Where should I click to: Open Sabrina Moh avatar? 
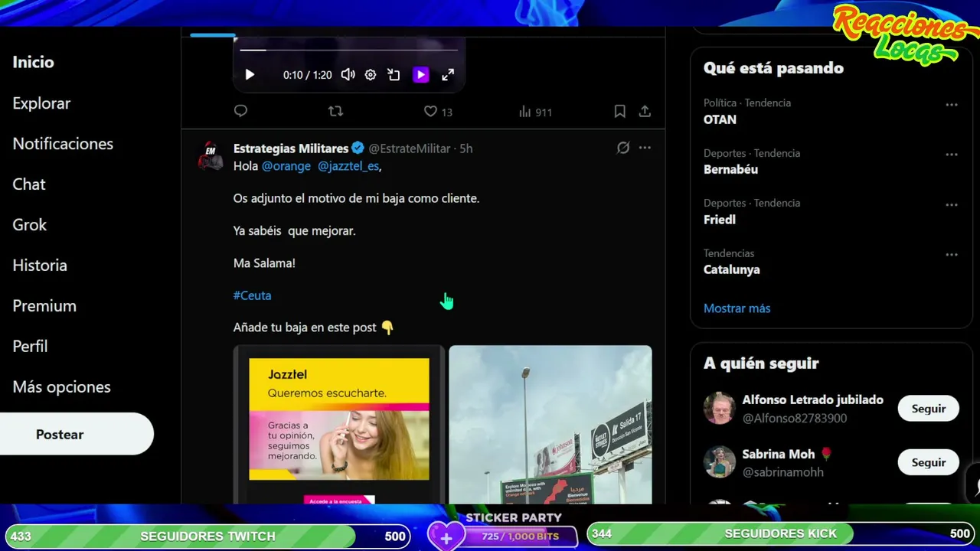point(720,462)
